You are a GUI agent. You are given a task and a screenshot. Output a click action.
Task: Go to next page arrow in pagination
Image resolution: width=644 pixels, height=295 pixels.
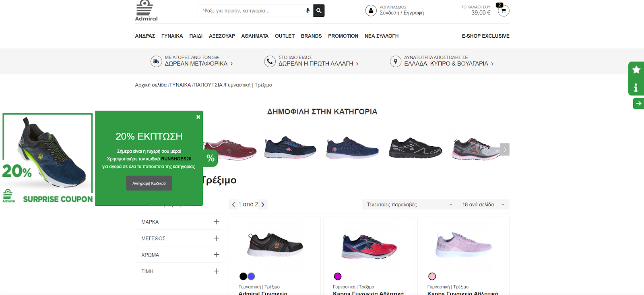(263, 205)
